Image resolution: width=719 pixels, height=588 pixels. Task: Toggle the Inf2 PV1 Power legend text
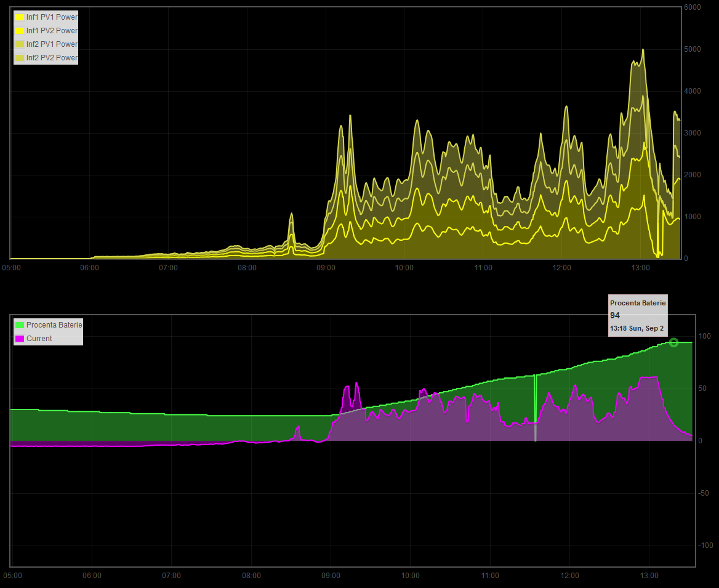tap(52, 44)
